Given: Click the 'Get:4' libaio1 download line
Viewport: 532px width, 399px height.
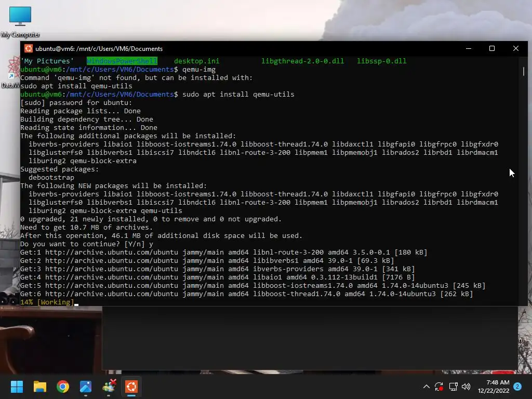Looking at the screenshot, I should (218, 277).
